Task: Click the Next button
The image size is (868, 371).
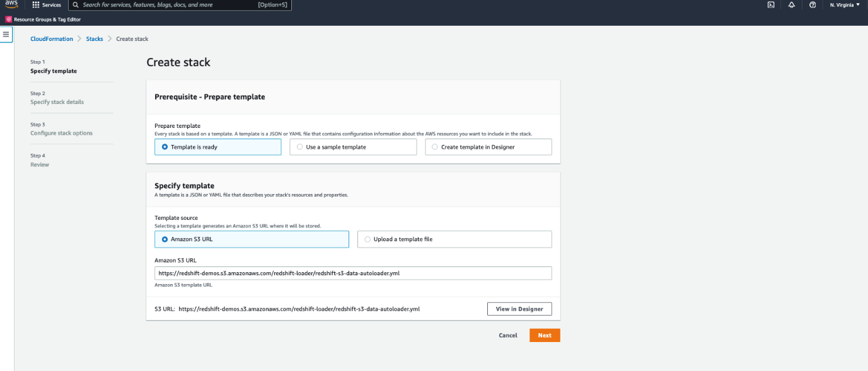Action: [545, 335]
